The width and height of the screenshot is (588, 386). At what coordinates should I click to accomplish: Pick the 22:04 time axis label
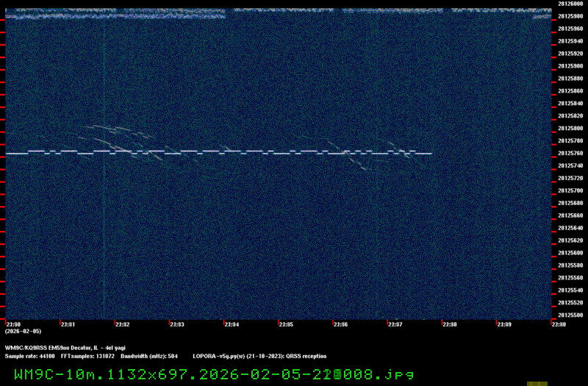[x=232, y=324]
